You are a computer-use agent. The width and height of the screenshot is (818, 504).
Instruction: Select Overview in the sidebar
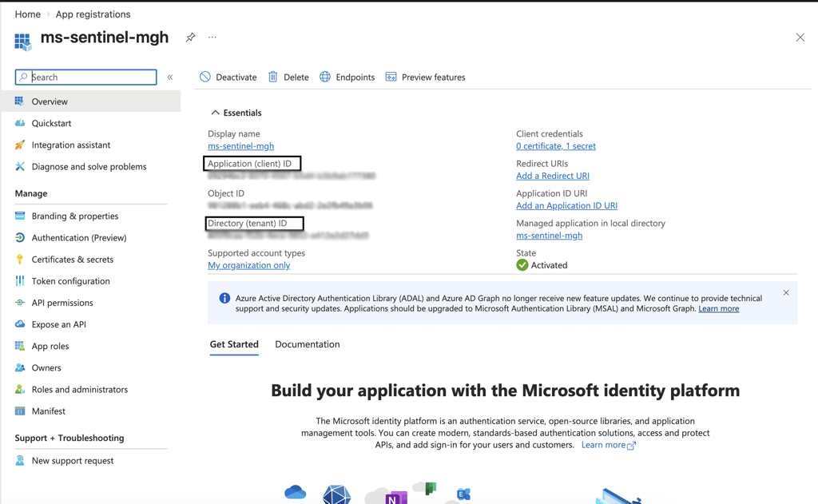[x=91, y=101]
